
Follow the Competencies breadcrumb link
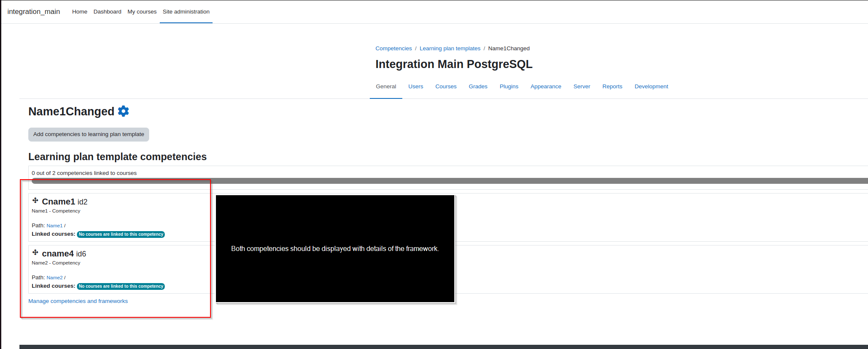(393, 49)
